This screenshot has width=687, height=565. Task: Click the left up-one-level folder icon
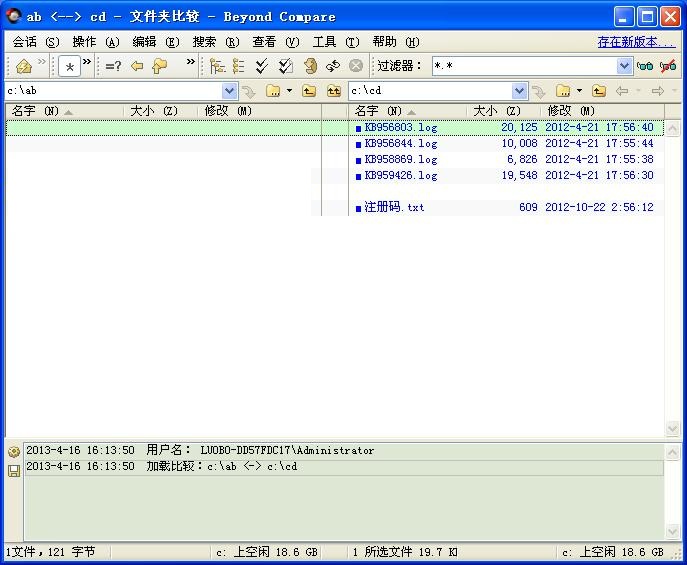pos(309,91)
